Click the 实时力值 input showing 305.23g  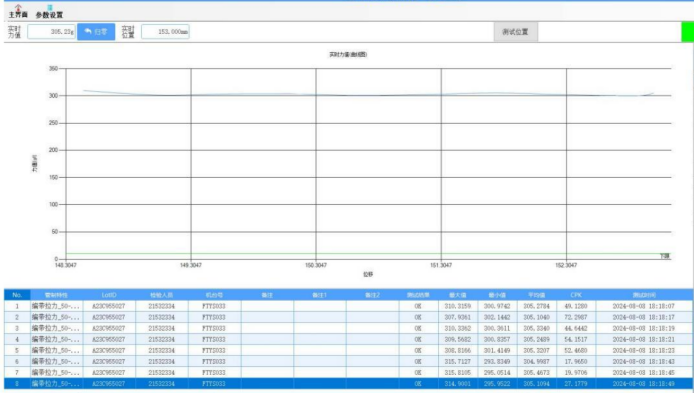(x=51, y=32)
